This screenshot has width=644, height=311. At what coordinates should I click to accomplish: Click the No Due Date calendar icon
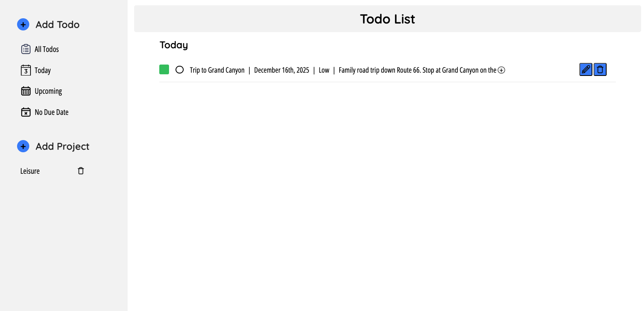pyautogui.click(x=26, y=112)
